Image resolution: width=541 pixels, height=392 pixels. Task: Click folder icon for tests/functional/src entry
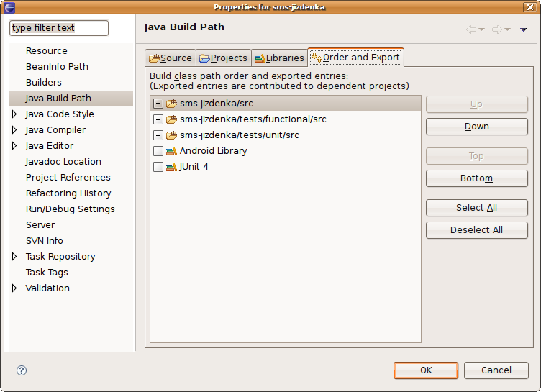point(171,119)
